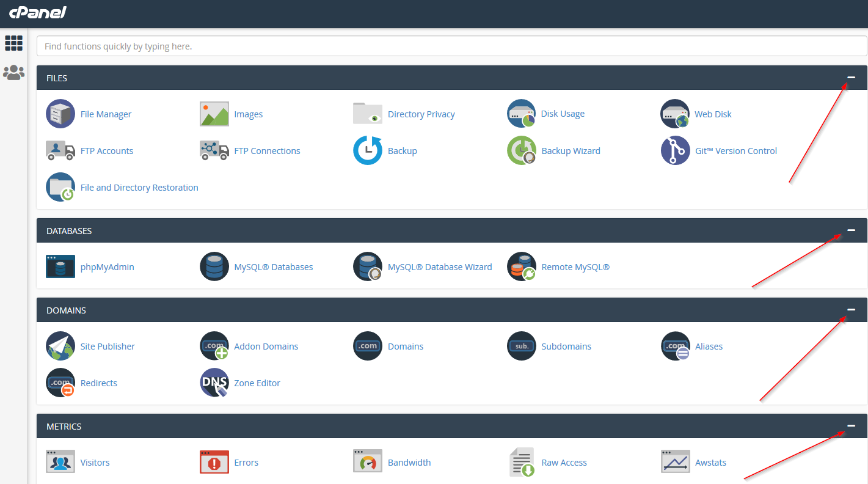Open the Backup Wizard icon

point(522,150)
